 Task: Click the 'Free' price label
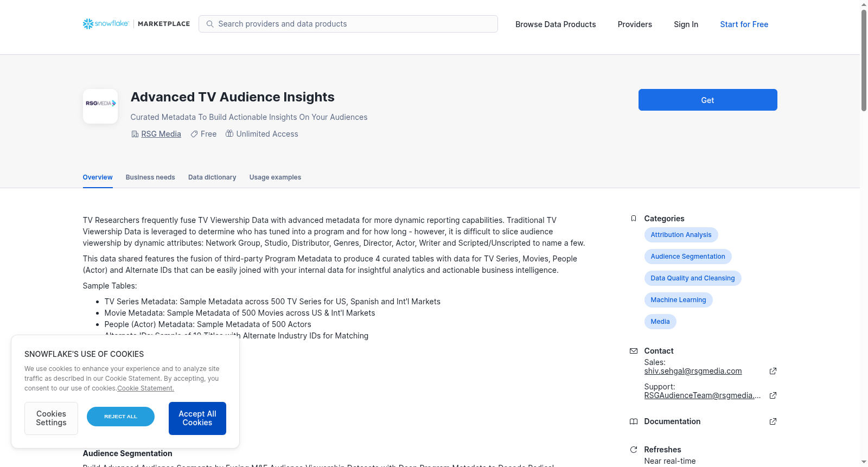[208, 134]
